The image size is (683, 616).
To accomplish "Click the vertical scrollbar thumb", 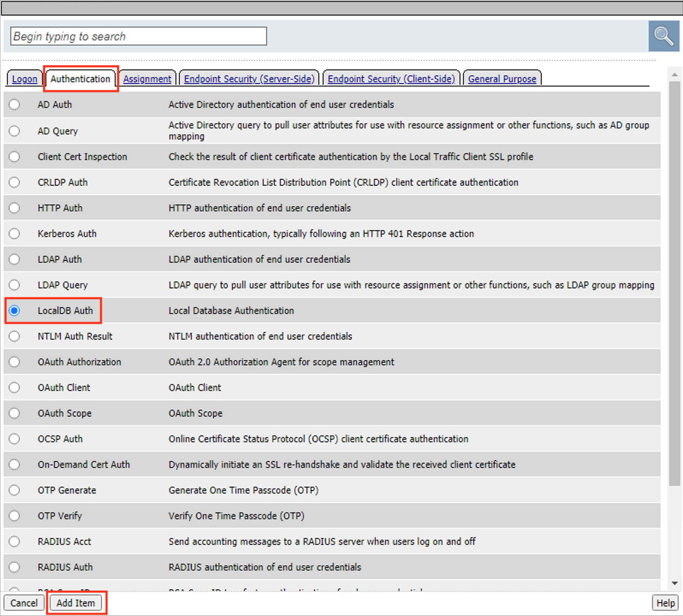I will click(675, 284).
